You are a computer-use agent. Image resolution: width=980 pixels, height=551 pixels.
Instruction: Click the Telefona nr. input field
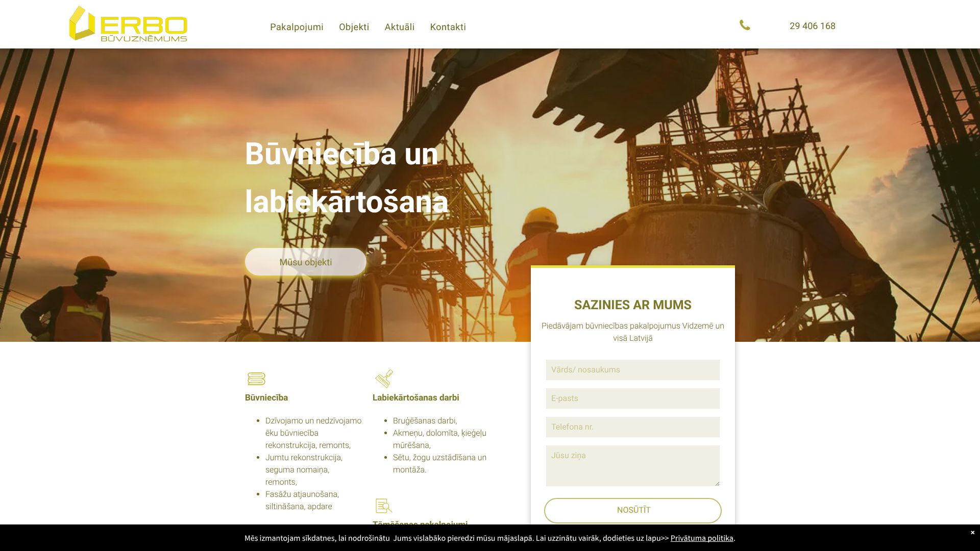(632, 427)
